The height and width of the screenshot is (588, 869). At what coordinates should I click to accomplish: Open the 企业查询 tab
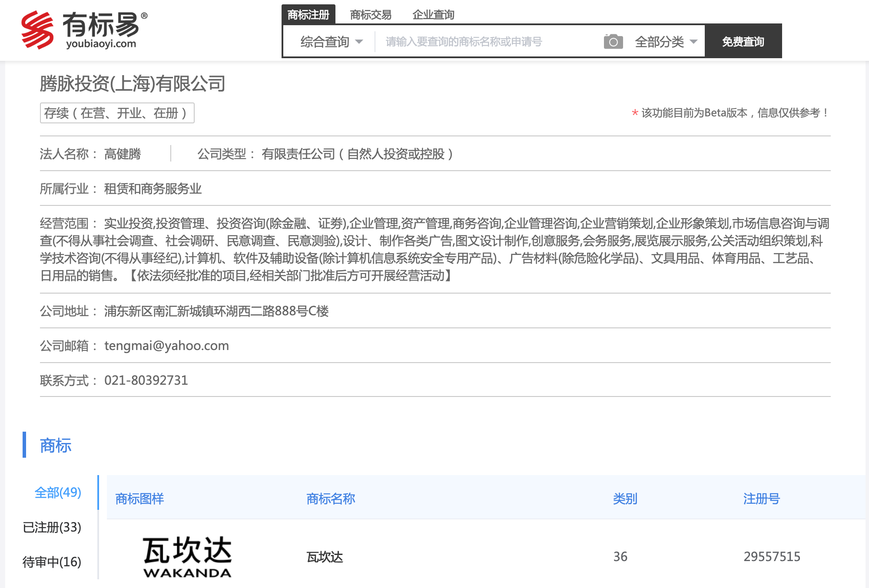pyautogui.click(x=433, y=15)
